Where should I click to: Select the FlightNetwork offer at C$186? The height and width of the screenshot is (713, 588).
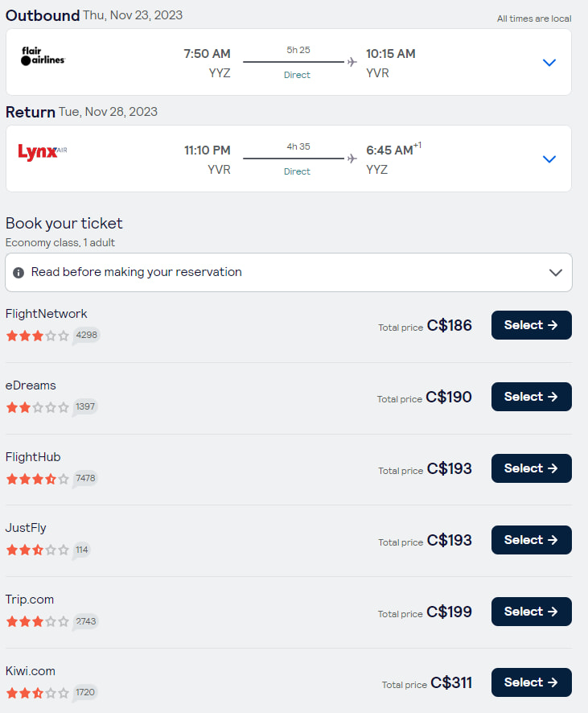click(531, 325)
